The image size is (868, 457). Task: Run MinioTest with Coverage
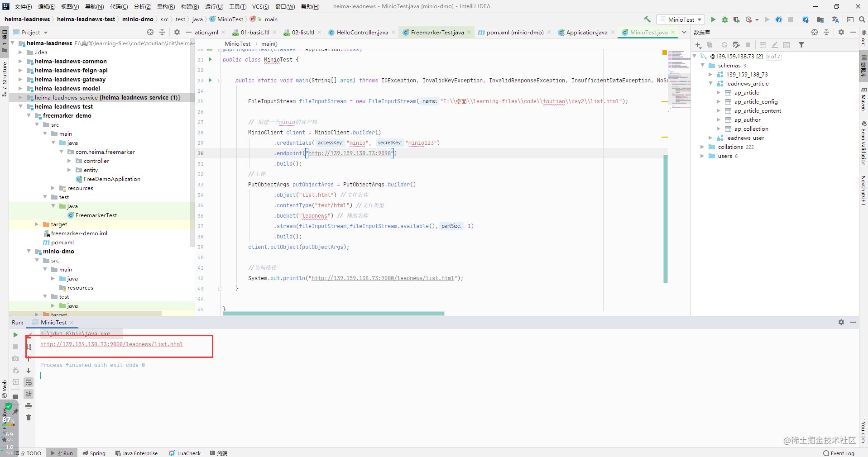pyautogui.click(x=737, y=19)
